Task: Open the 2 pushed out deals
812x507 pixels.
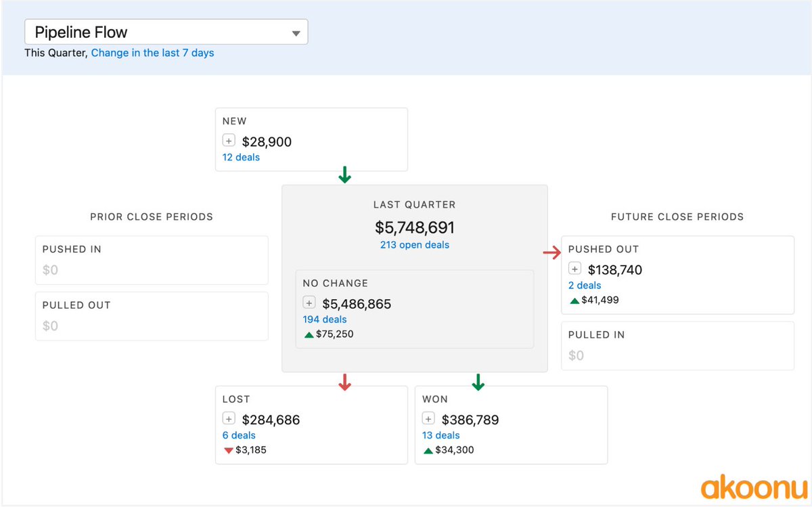Action: tap(585, 285)
